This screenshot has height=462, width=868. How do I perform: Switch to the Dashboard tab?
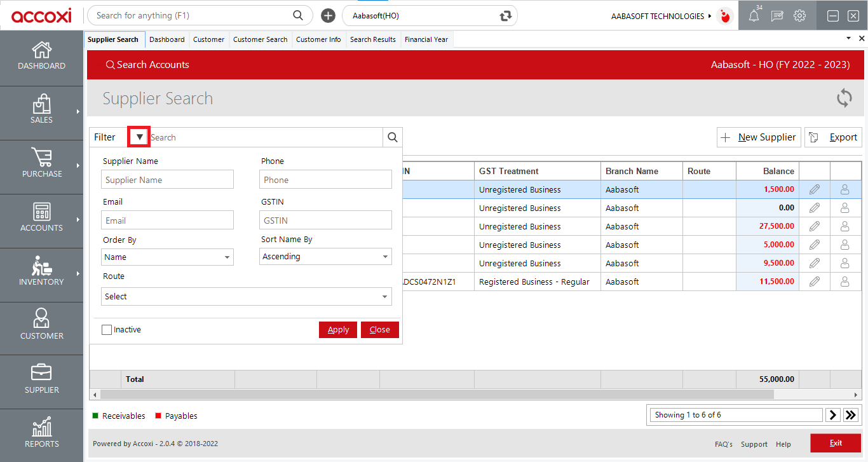167,39
